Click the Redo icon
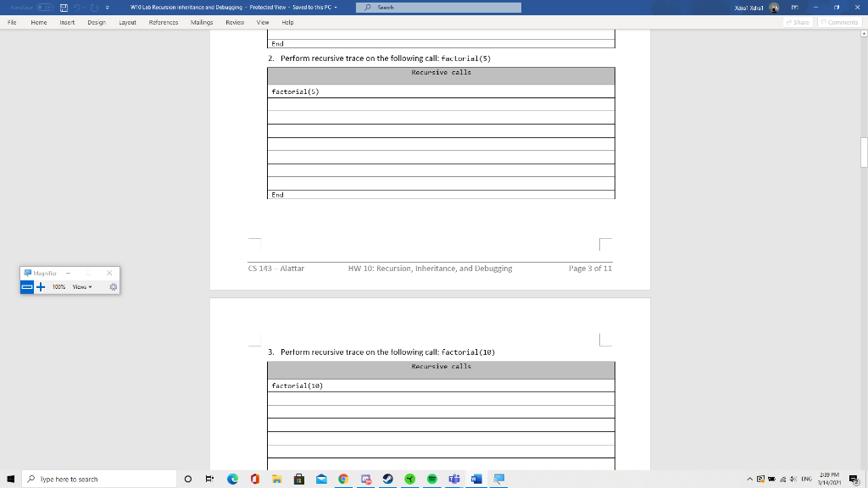Screen dimensions: 868x488 (94, 7)
